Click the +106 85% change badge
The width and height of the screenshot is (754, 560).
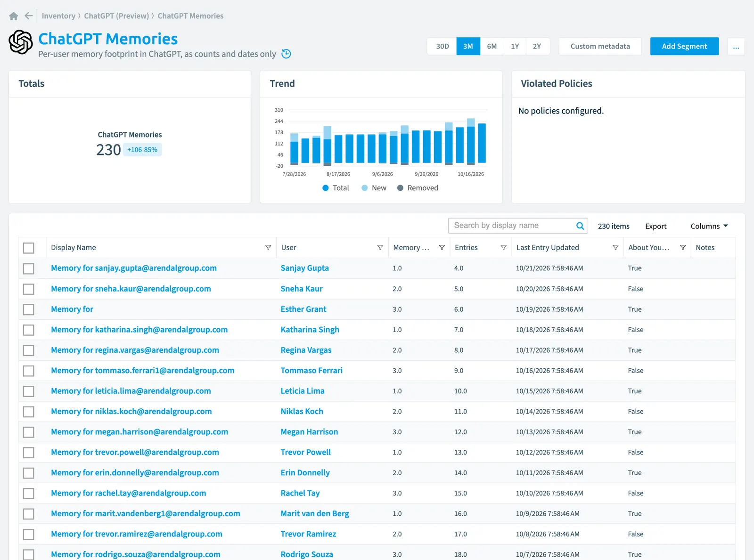pos(142,150)
